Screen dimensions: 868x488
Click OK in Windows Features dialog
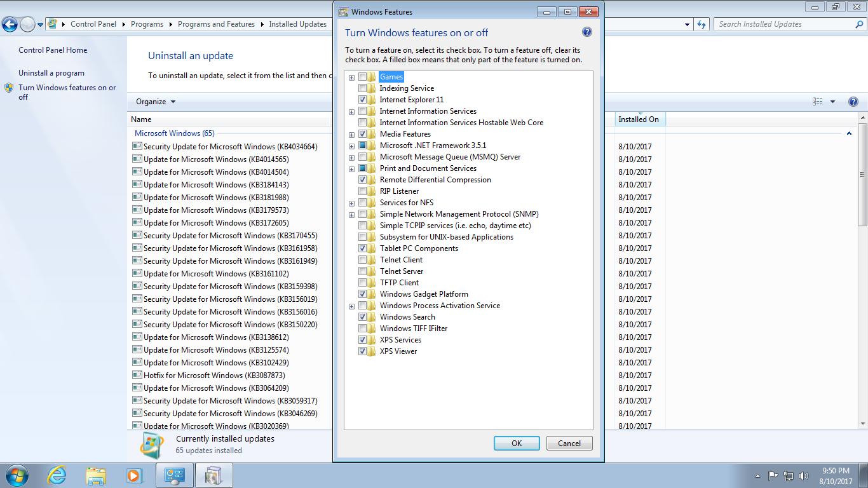(517, 444)
